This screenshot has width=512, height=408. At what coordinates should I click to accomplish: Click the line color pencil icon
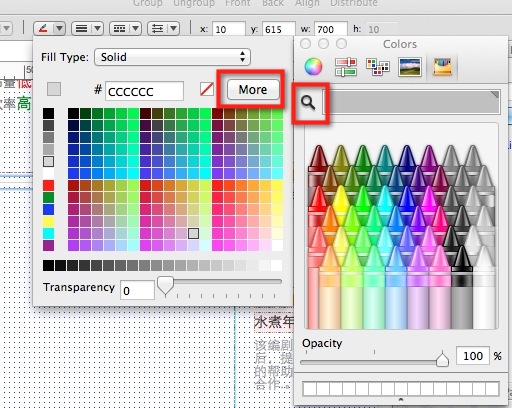pos(43,29)
